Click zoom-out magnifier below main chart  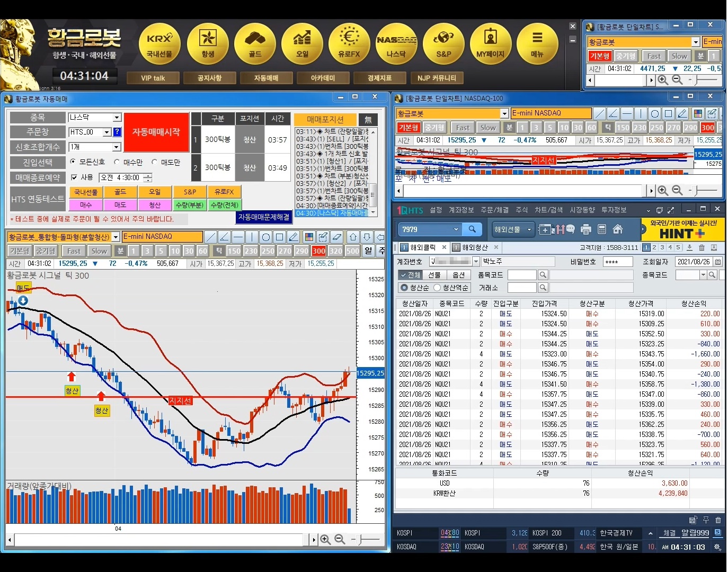pyautogui.click(x=340, y=539)
